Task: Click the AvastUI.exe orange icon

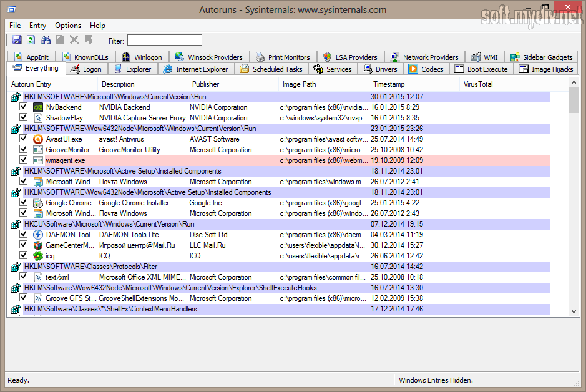Action: pos(38,139)
